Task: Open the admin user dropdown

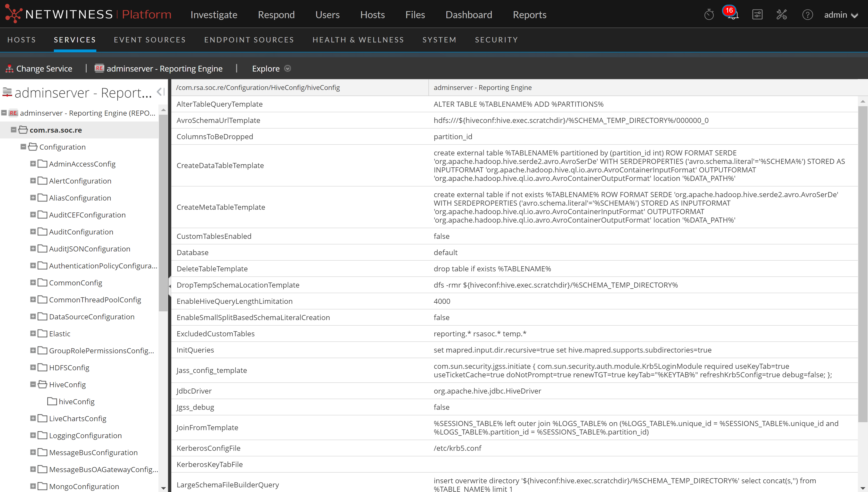Action: click(841, 15)
